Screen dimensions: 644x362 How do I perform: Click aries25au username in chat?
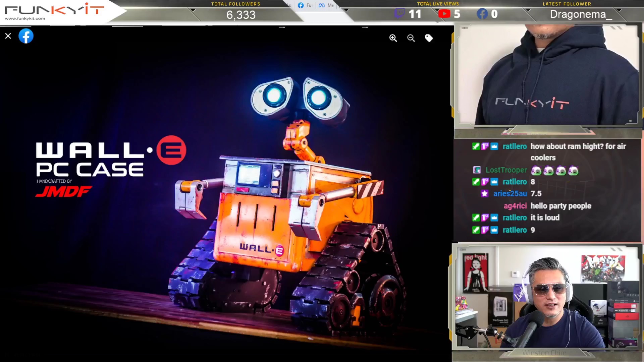tap(510, 194)
